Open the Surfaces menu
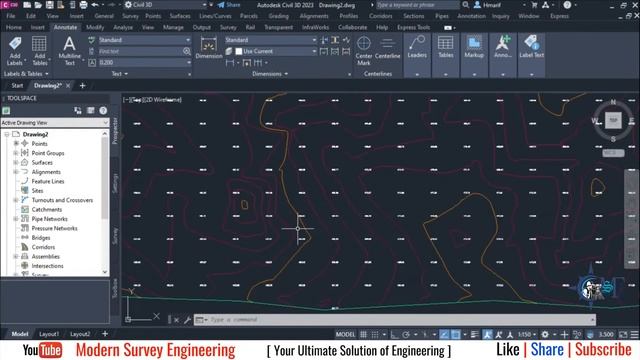The image size is (640, 360). click(x=180, y=16)
